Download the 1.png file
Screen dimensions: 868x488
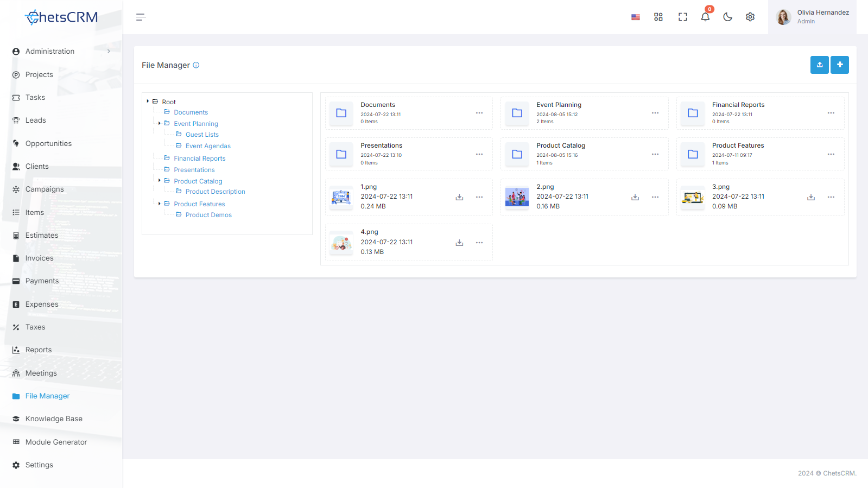[459, 197]
